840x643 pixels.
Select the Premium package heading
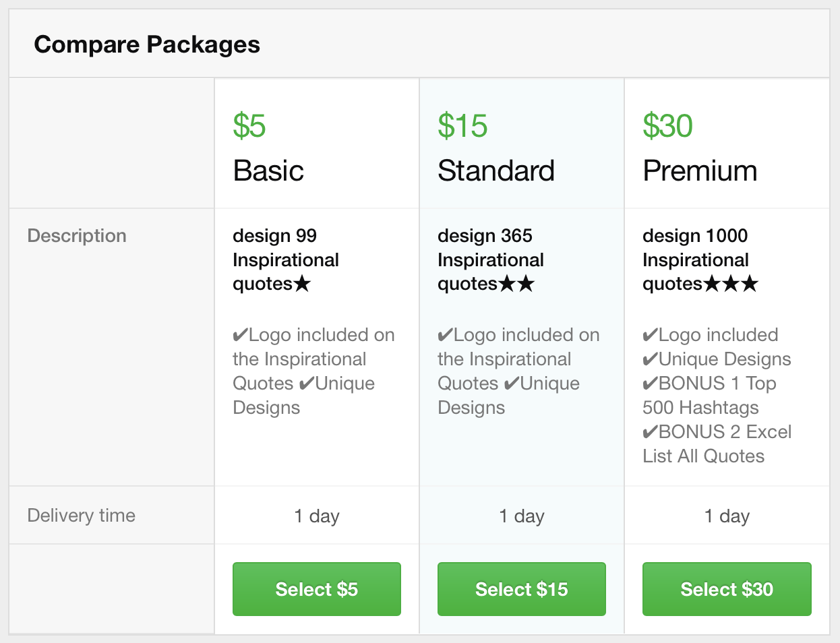coord(700,171)
